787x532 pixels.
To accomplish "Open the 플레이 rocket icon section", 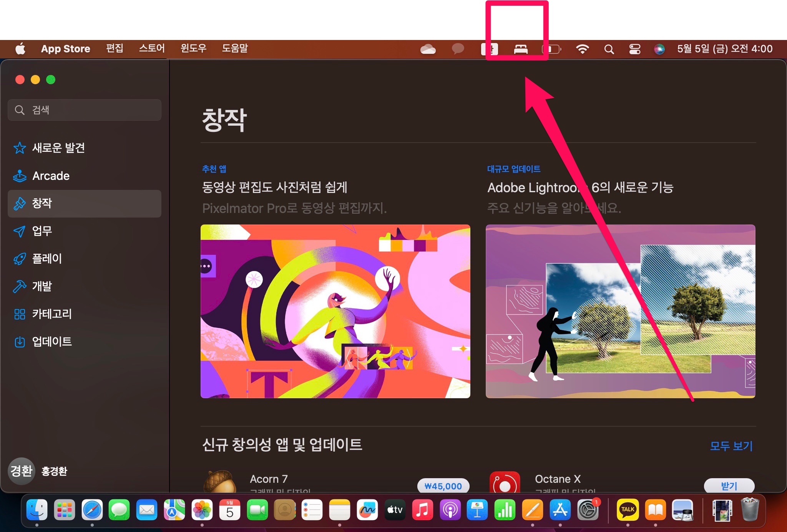I will 20,259.
